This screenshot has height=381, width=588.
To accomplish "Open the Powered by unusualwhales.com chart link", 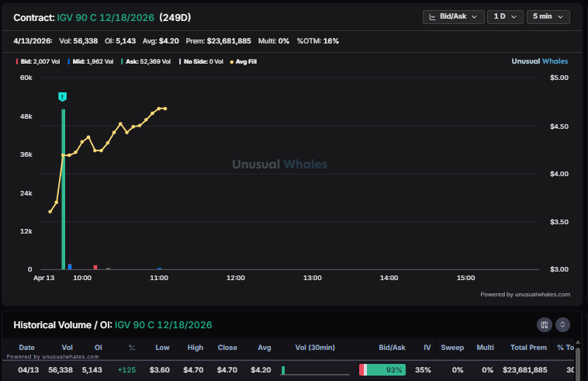I will [525, 294].
